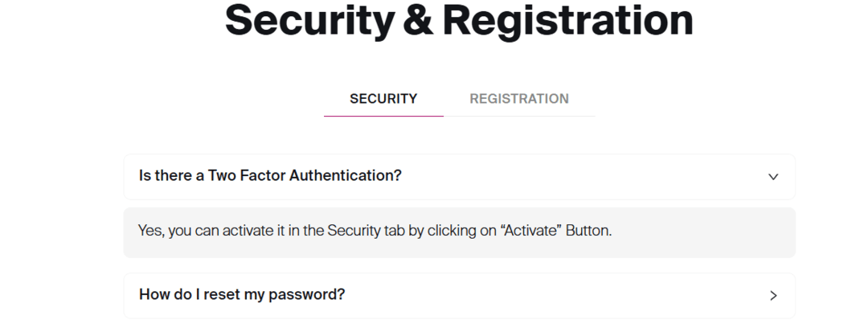Collapse the Two Factor Authentication chevron
The height and width of the screenshot is (324, 868).
click(773, 177)
